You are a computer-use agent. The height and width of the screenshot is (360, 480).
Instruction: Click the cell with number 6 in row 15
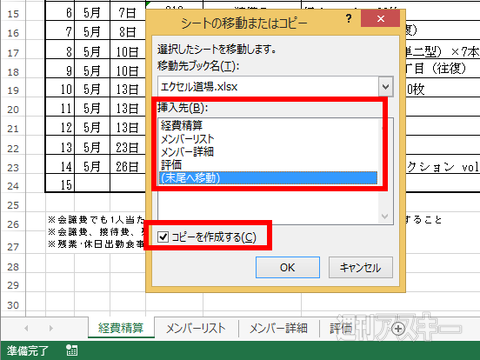point(60,13)
